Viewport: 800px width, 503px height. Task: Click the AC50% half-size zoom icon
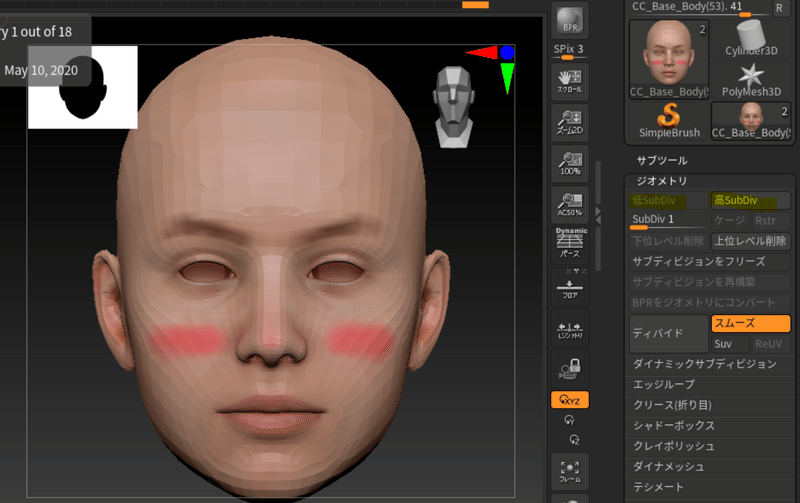(x=570, y=203)
